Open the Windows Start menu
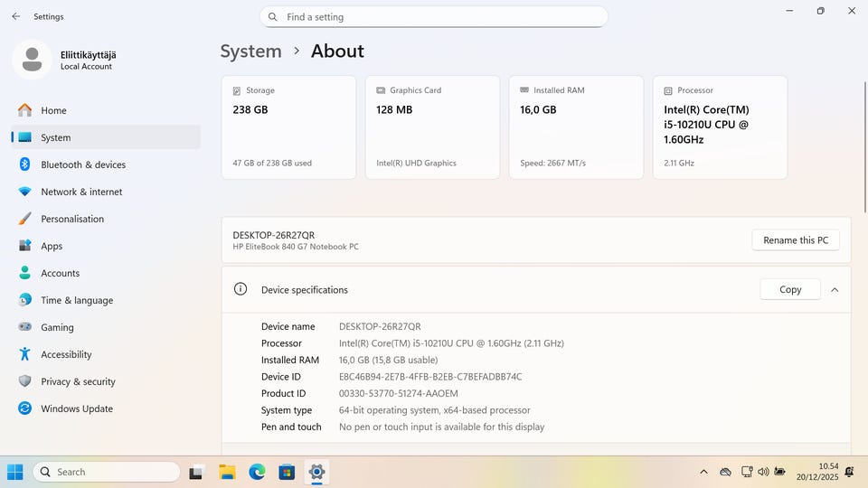 tap(15, 472)
